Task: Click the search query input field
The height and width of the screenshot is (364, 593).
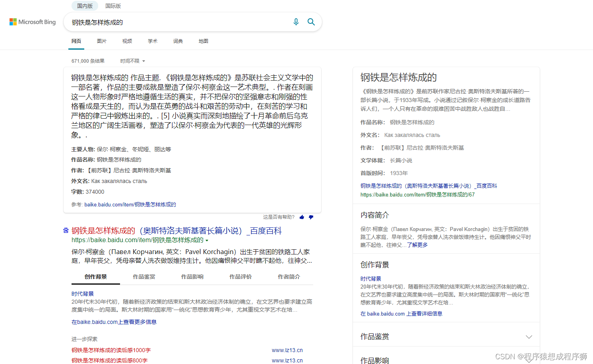Action: 179,22
